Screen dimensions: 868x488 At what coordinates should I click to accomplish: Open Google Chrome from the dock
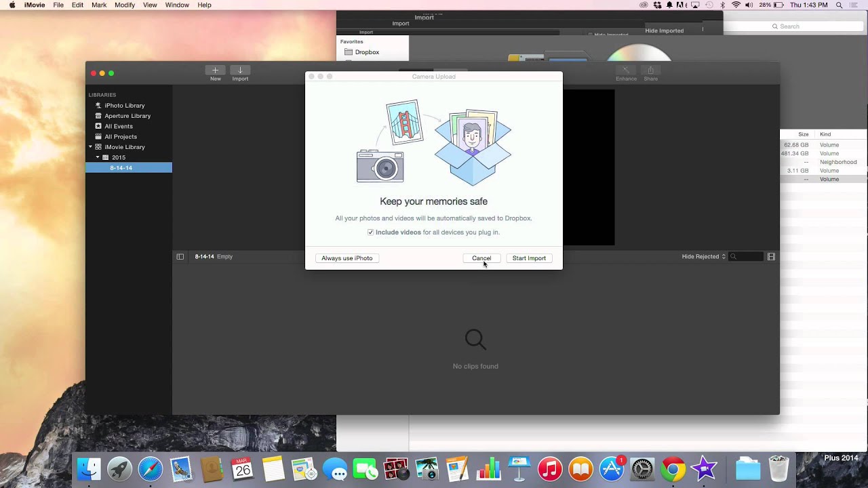tap(673, 469)
